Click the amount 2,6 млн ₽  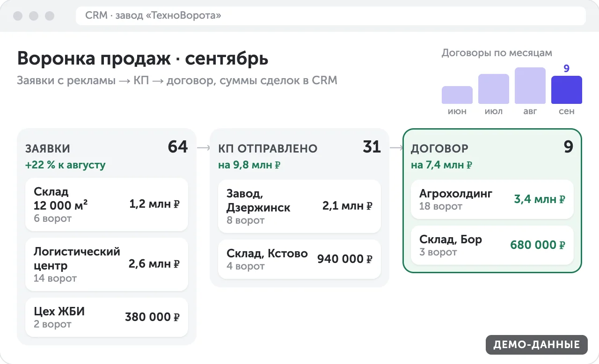154,264
